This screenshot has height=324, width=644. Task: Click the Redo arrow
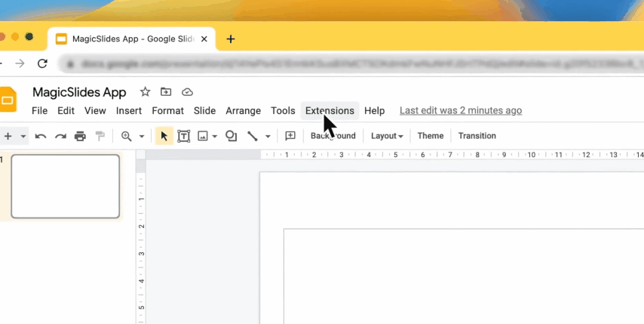point(61,136)
